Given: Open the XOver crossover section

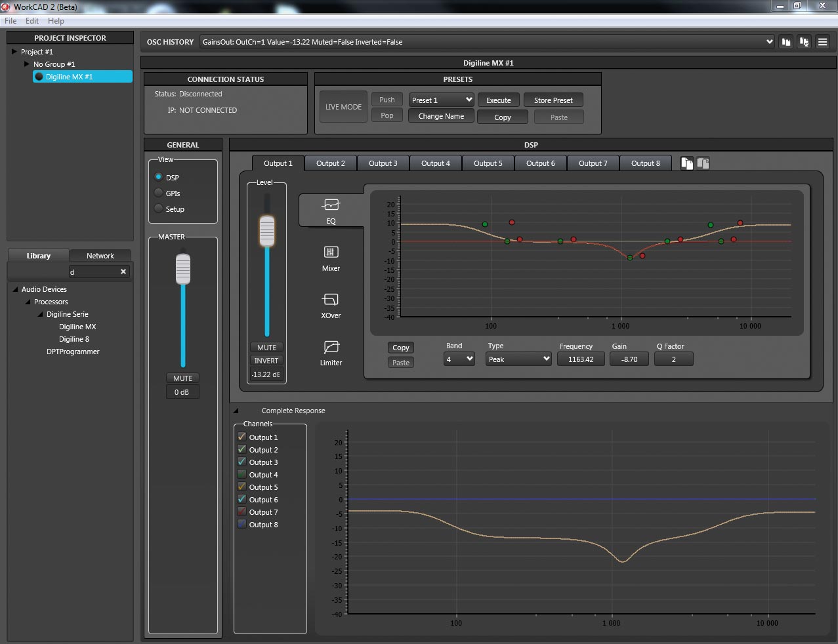Looking at the screenshot, I should 331,305.
